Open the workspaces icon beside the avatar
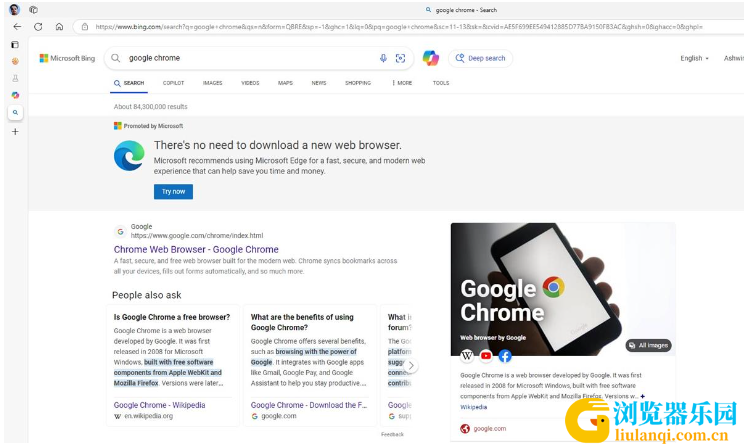This screenshot has height=445, width=751. coord(33,9)
